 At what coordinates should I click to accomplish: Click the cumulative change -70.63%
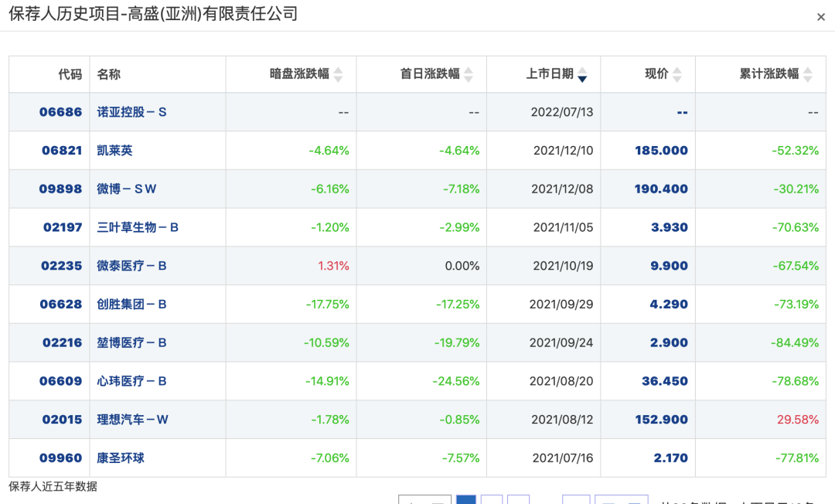(x=796, y=227)
